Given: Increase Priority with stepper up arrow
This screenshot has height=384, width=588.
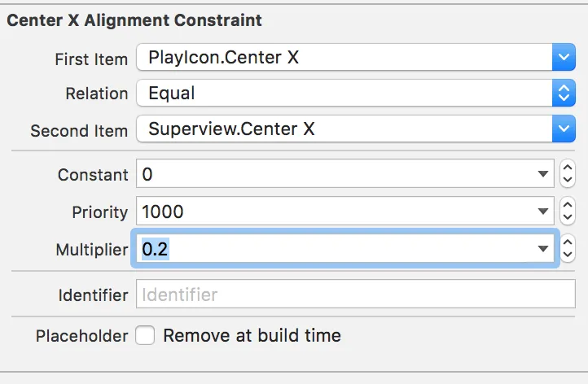Looking at the screenshot, I should click(568, 205).
